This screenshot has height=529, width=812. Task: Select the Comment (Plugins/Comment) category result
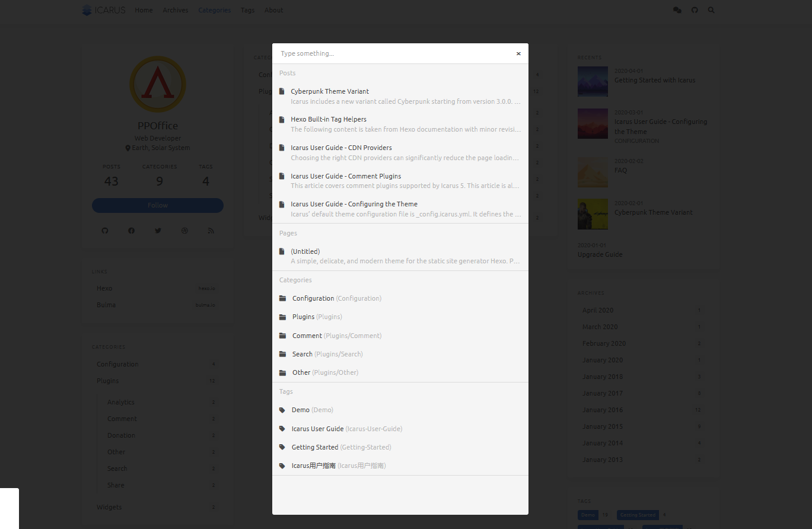point(336,336)
